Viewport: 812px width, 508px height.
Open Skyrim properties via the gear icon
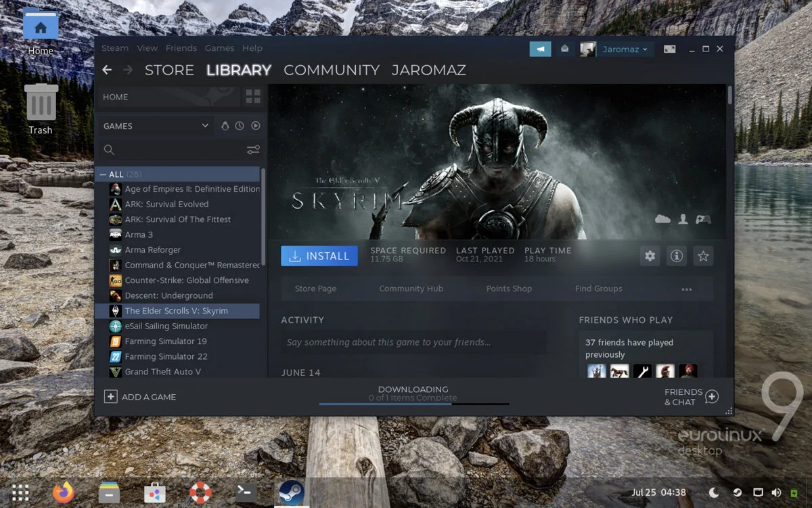pyautogui.click(x=650, y=256)
